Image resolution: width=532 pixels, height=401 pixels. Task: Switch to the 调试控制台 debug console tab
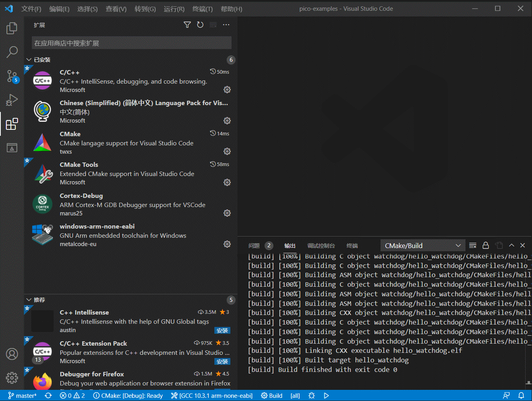[321, 246]
